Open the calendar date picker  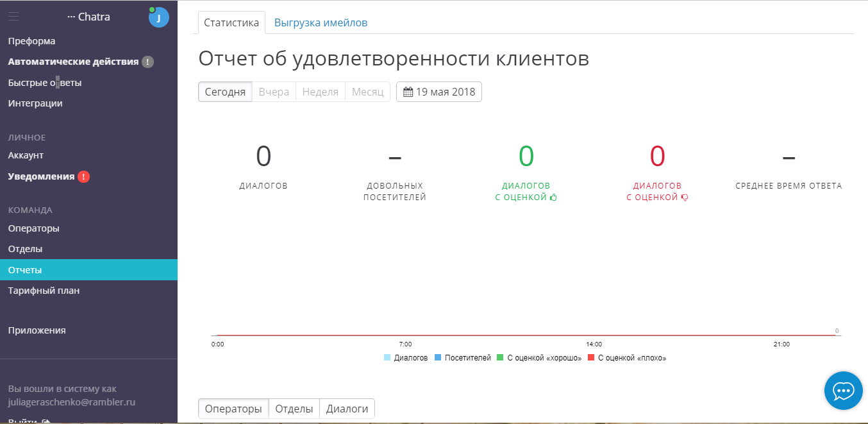pyautogui.click(x=408, y=91)
